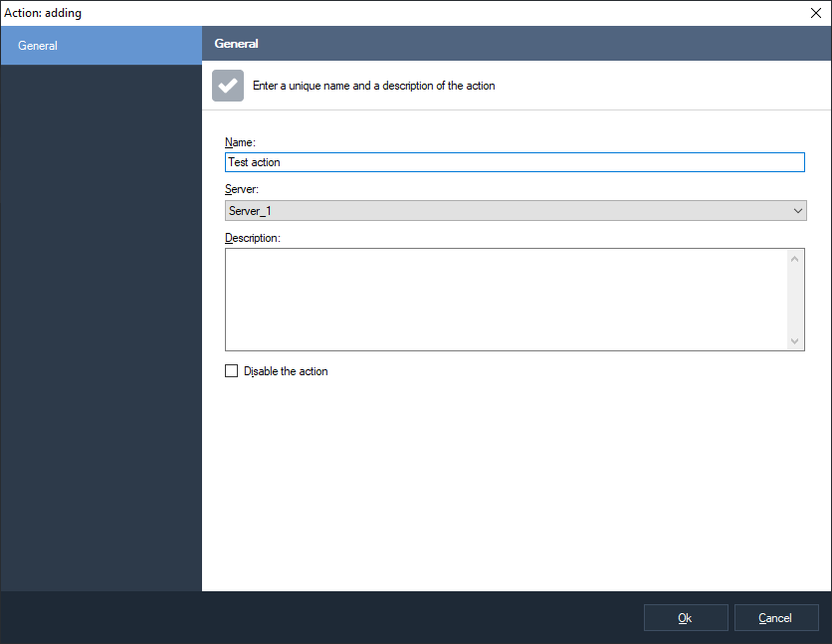Click the checkmark icon in the General header
The image size is (832, 644).
228,86
